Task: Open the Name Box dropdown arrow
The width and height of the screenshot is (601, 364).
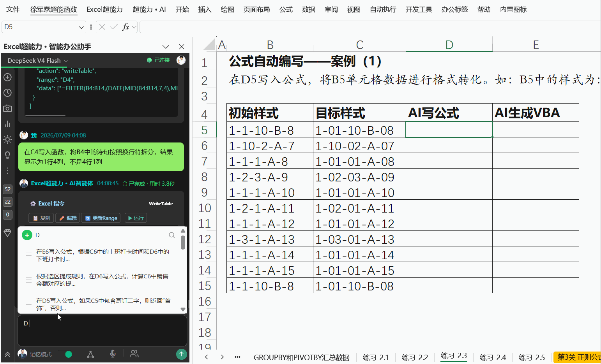Action: click(81, 27)
